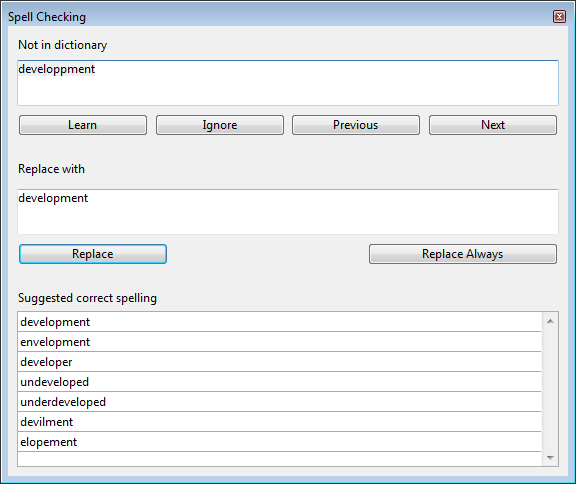Close the Spell Checking dialog

point(559,17)
